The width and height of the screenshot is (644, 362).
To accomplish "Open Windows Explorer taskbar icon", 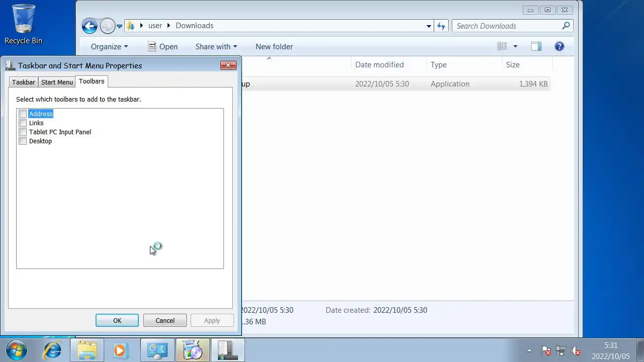I will coord(87,350).
